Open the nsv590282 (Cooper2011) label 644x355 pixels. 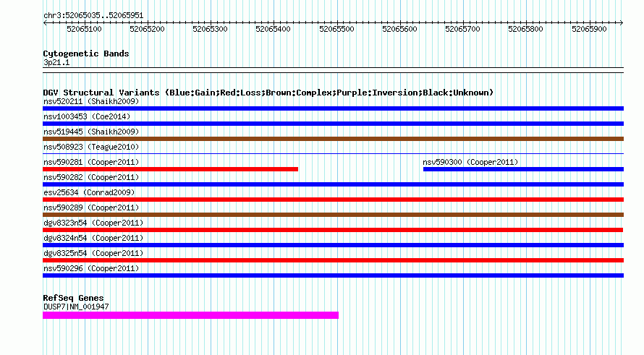91,177
